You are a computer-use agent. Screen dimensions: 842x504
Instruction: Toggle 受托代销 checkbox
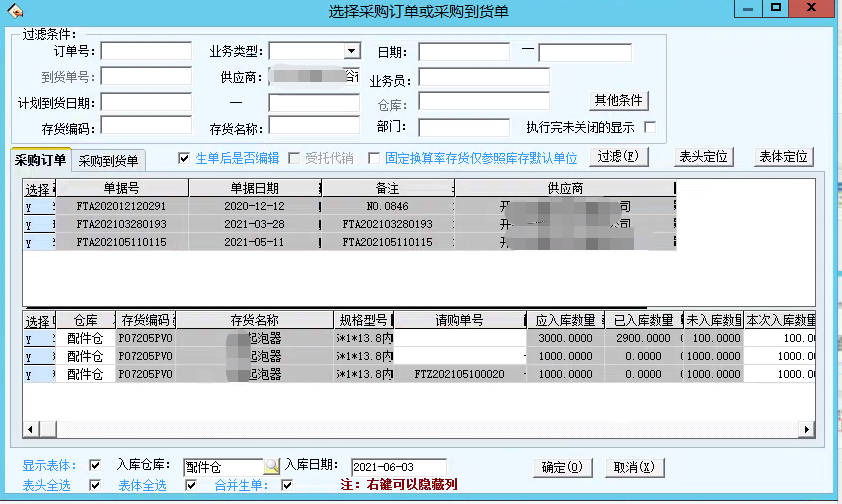pos(294,158)
